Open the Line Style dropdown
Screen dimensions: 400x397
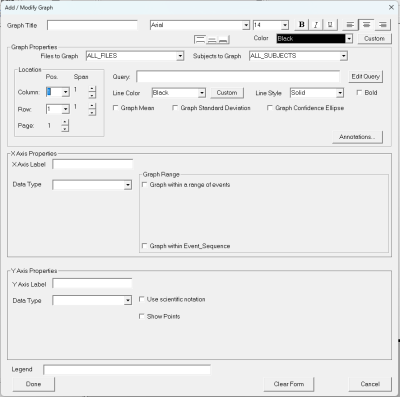tap(340, 93)
